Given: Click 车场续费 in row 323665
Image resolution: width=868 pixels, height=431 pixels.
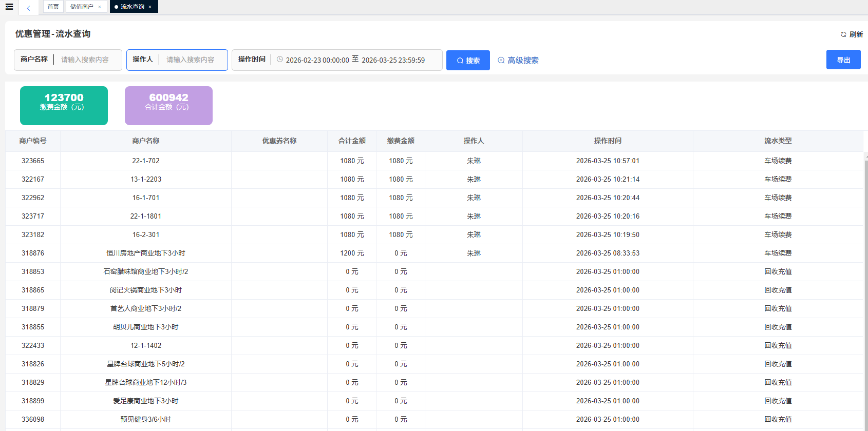Looking at the screenshot, I should [778, 161].
